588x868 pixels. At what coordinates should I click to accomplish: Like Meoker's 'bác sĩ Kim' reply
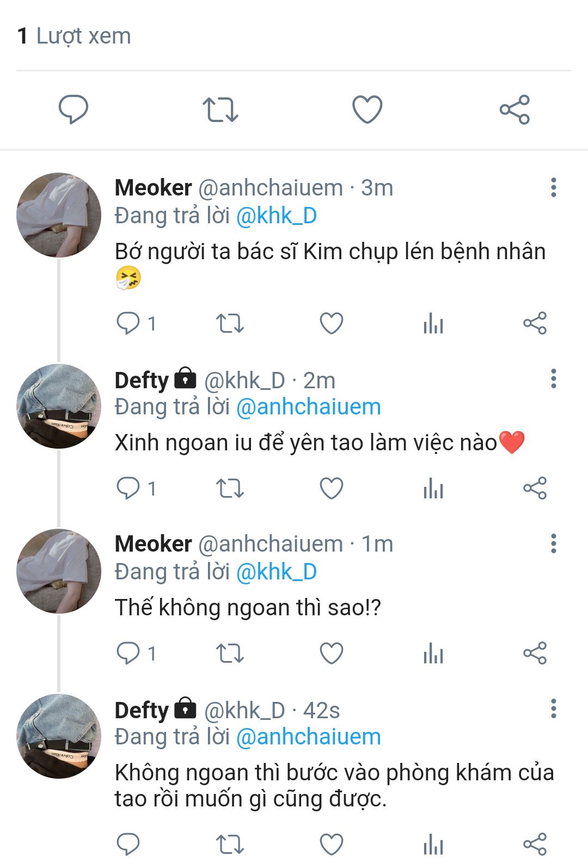click(x=331, y=323)
